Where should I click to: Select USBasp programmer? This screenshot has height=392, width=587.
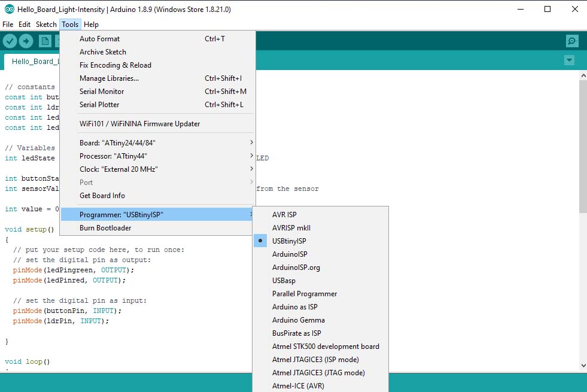coord(321,281)
